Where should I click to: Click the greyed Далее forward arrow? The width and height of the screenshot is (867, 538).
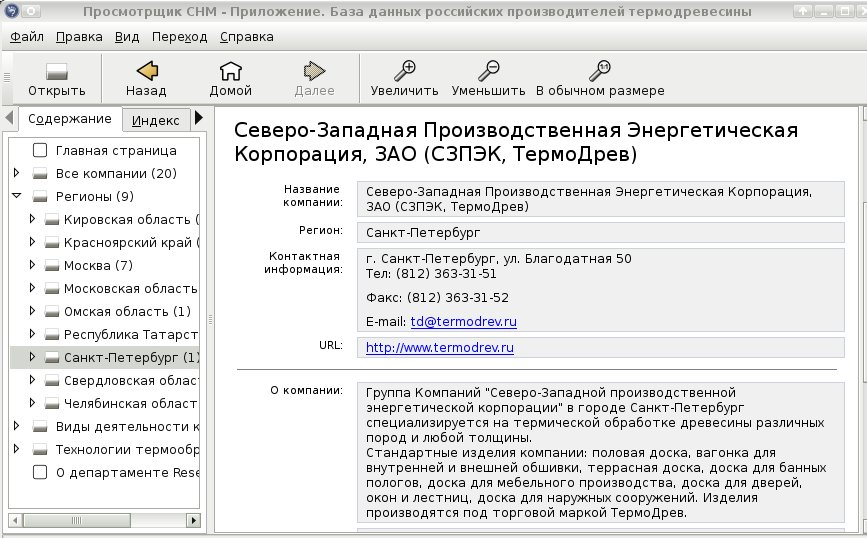point(315,71)
